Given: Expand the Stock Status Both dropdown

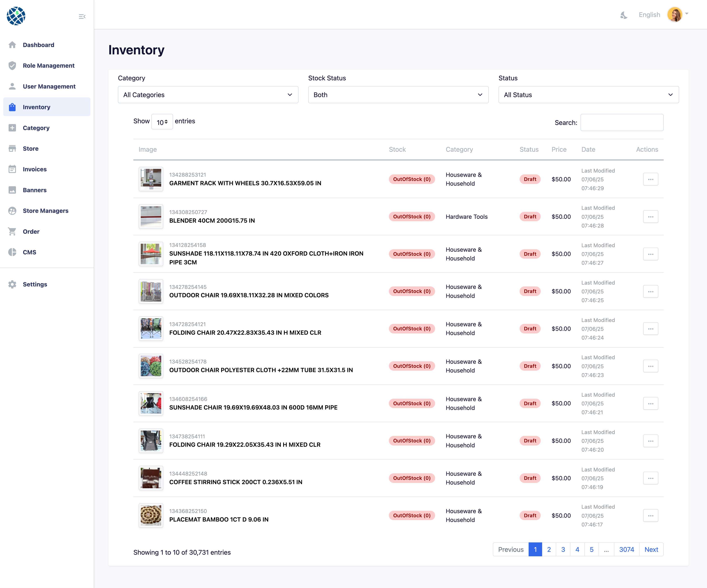Looking at the screenshot, I should tap(398, 95).
